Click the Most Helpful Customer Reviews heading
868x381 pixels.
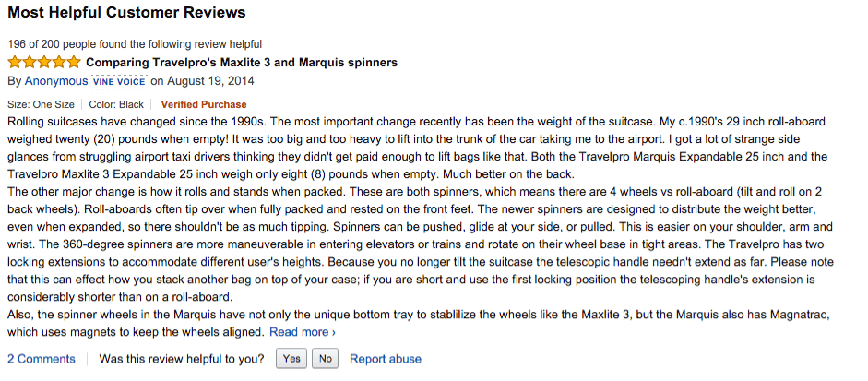[x=126, y=12]
